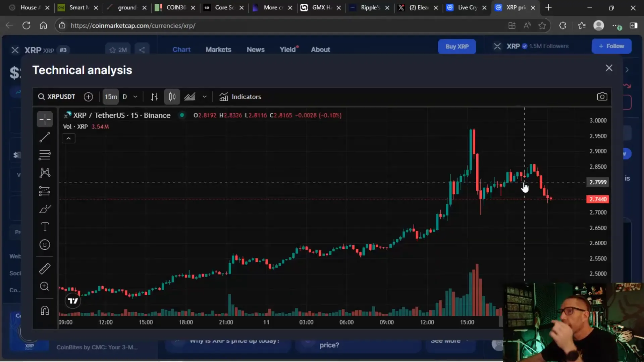Close the Technical analysis dialog

point(609,68)
